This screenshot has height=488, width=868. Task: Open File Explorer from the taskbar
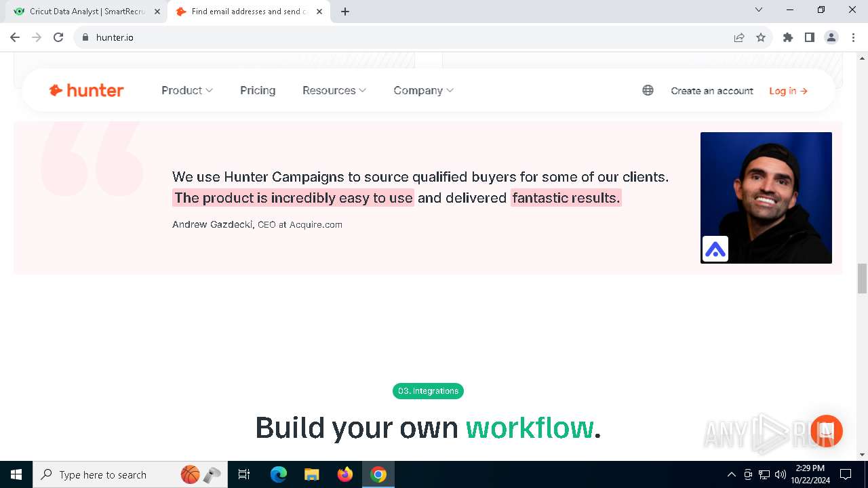312,474
